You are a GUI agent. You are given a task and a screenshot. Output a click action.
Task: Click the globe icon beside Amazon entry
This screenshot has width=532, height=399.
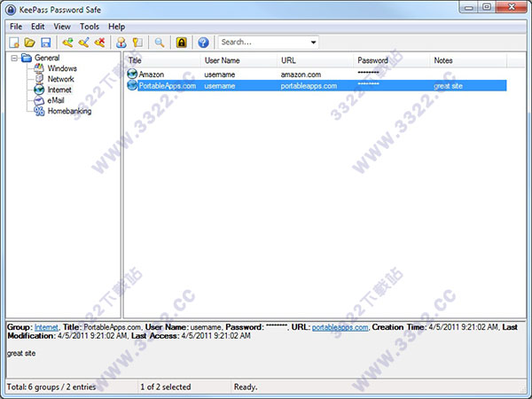pos(132,74)
